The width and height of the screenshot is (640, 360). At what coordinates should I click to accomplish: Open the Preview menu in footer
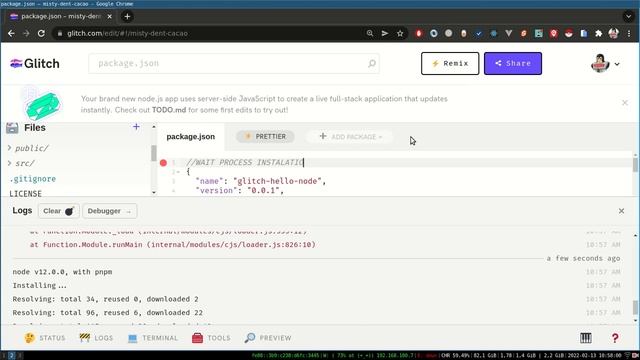[268, 338]
